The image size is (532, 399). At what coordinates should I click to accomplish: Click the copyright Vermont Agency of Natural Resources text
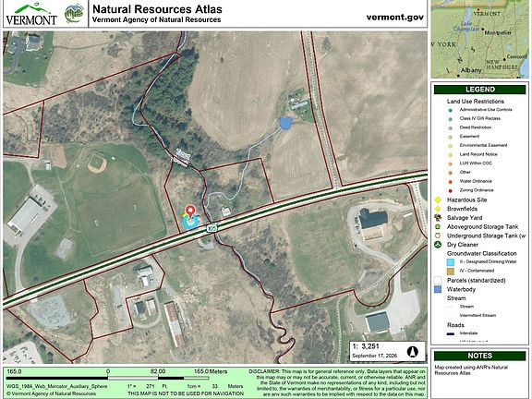coord(51,393)
